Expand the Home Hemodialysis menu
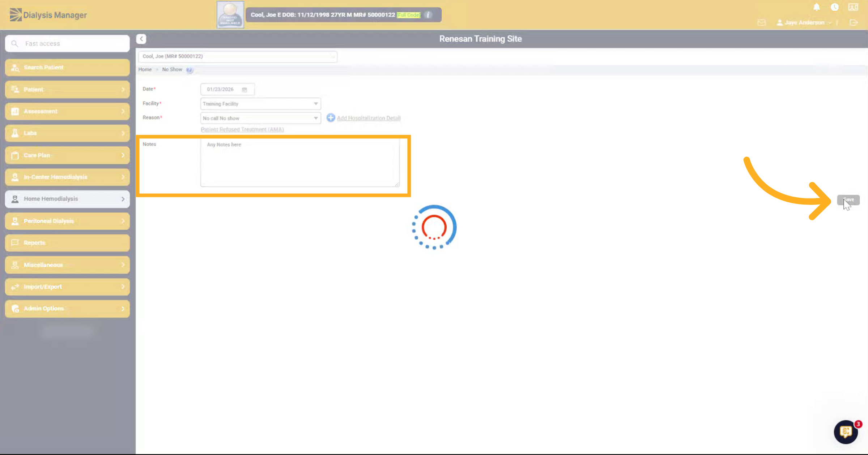Screen dimensions: 868x455 67,199
